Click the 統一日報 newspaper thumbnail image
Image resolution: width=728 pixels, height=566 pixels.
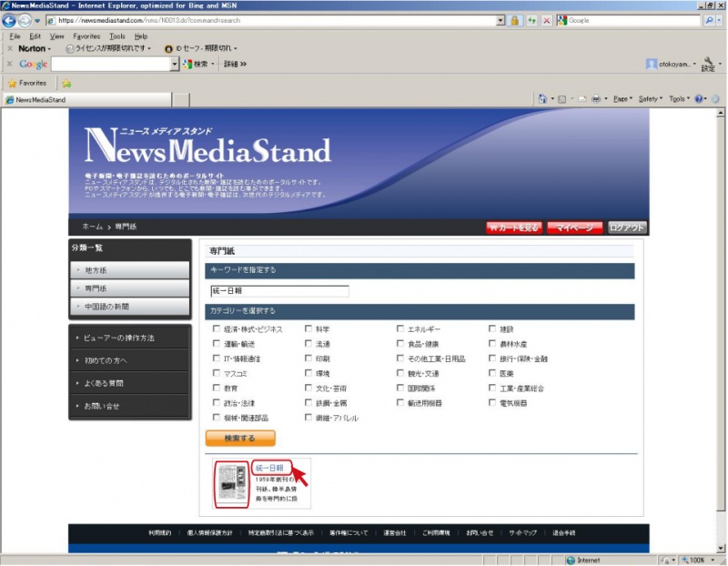tap(232, 484)
